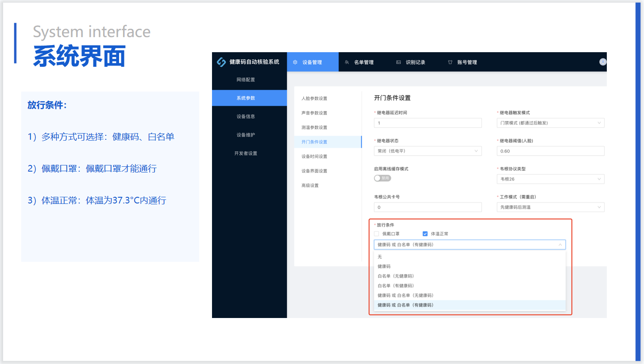
Task: Click the image icon beside 识别记录
Action: (398, 62)
